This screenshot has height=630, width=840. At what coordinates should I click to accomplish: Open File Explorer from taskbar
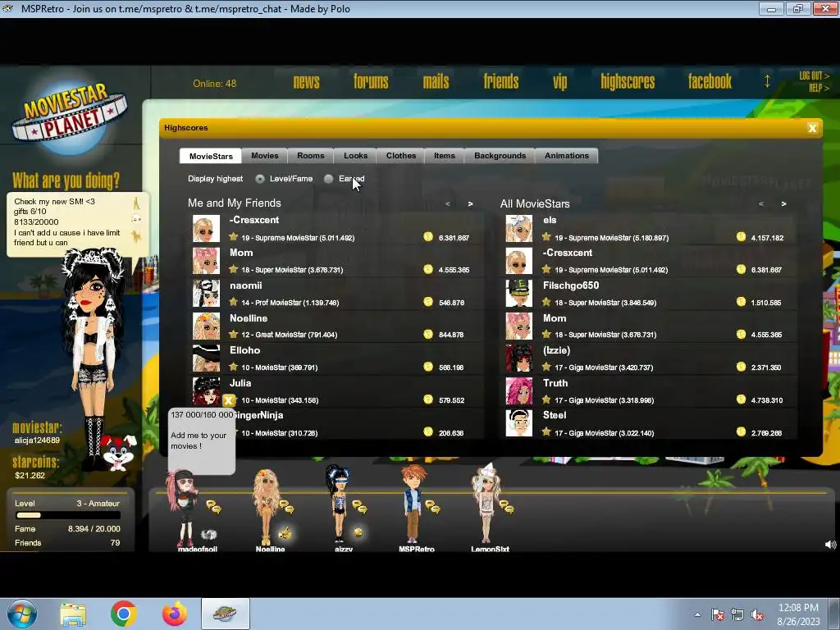coord(73,614)
